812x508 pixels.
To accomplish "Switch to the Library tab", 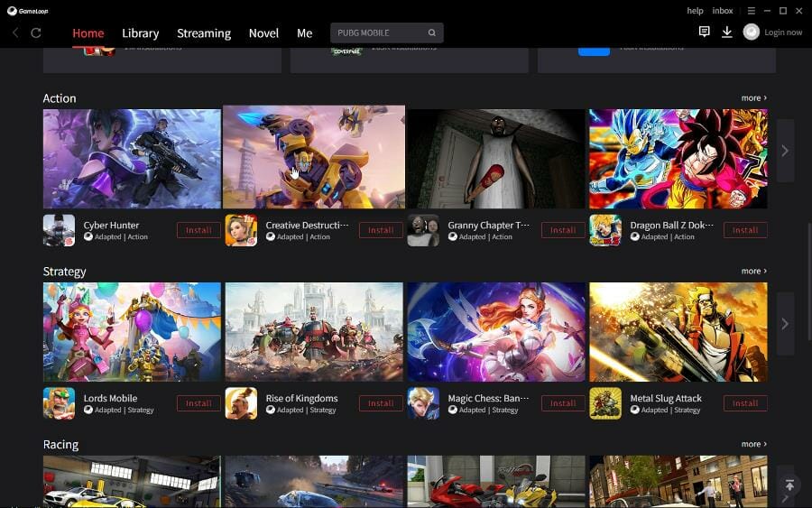I will [141, 33].
